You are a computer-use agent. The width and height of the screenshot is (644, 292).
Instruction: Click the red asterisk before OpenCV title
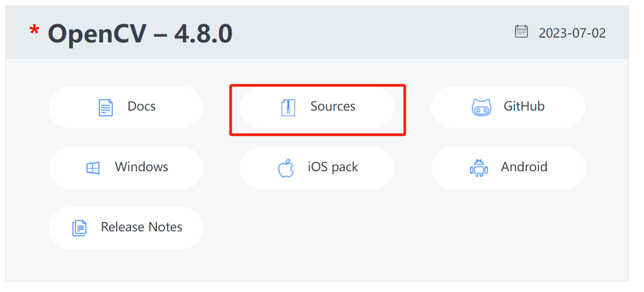pyautogui.click(x=34, y=31)
